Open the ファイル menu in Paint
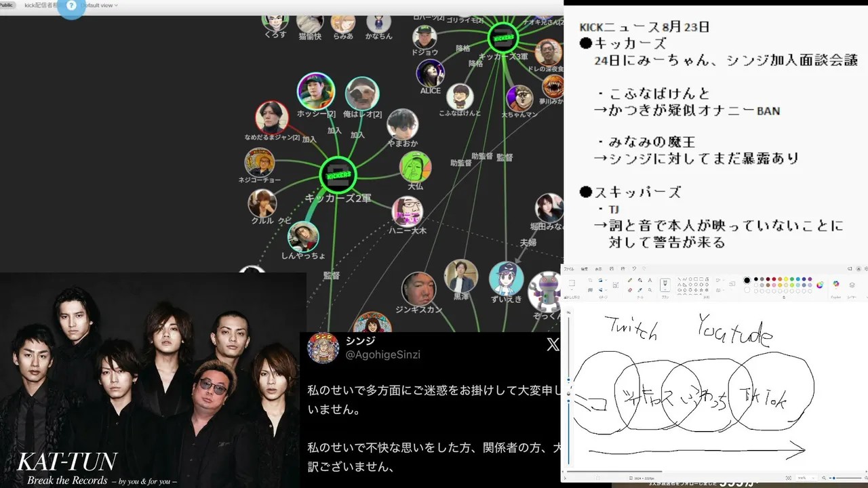Screen dimensions: 868x488 click(569, 269)
